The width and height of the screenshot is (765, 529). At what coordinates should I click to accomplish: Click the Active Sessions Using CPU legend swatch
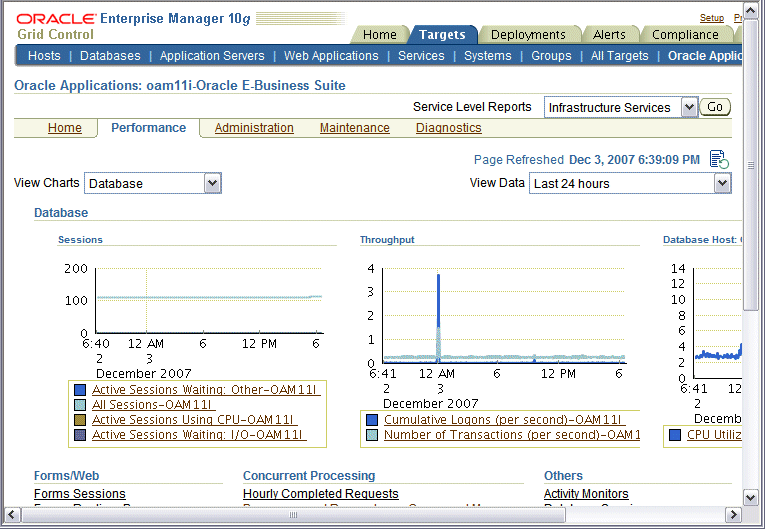tap(80, 420)
